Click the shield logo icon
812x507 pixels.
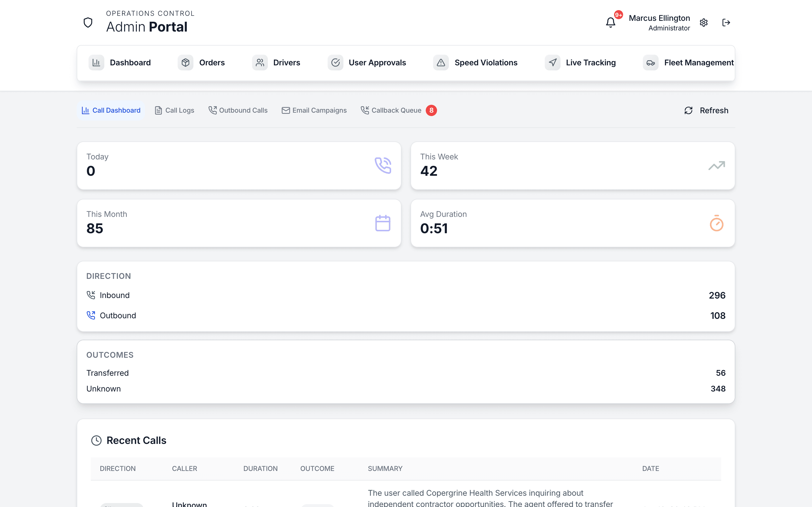pos(88,23)
